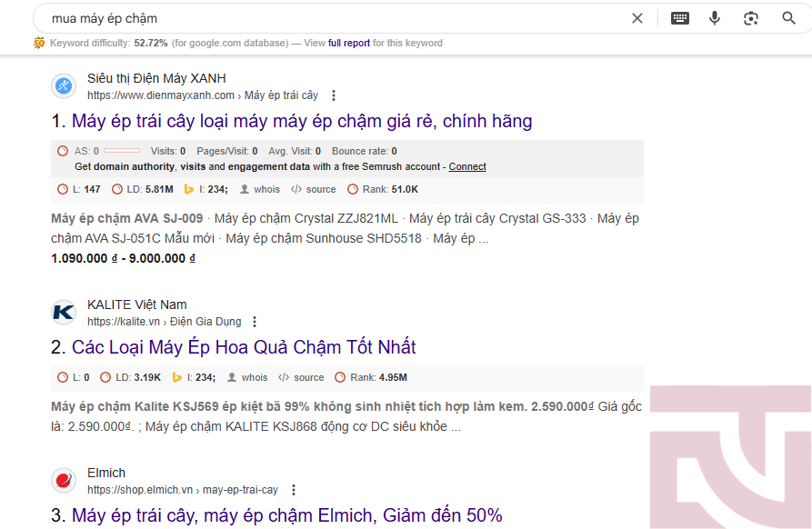
Task: Click Avg. Visit: 0 metric
Action: coord(294,151)
